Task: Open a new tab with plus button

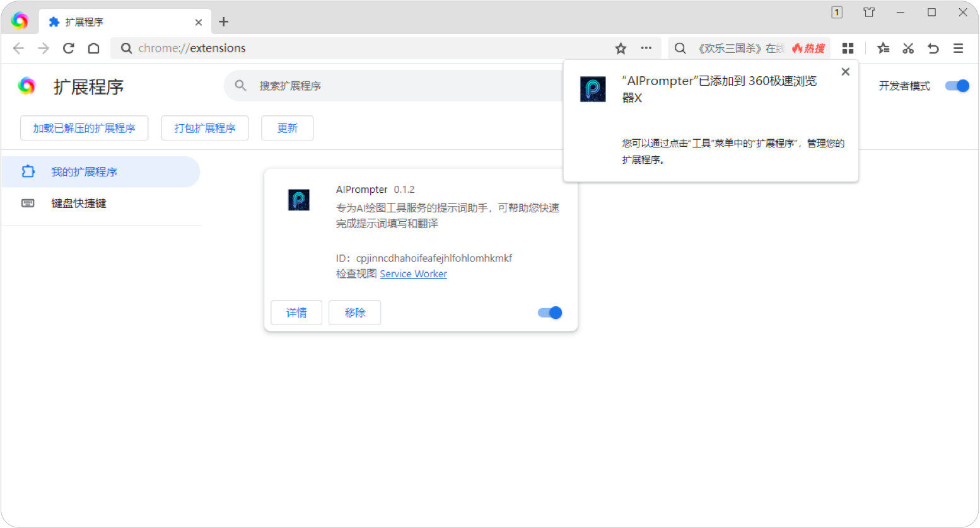Action: (x=223, y=22)
